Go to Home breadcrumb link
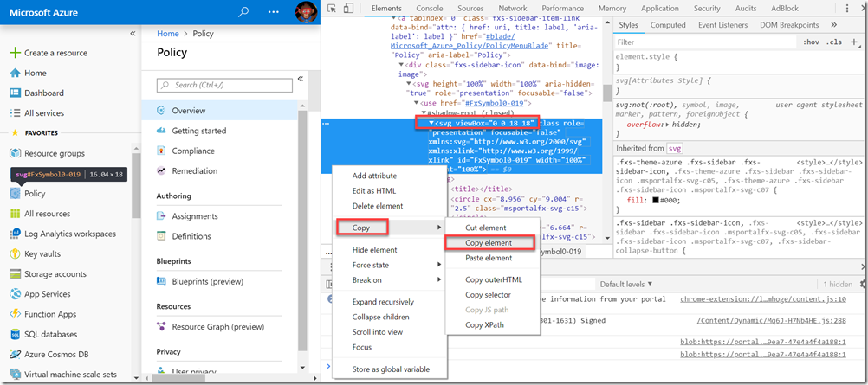The height and width of the screenshot is (385, 868). [x=168, y=34]
